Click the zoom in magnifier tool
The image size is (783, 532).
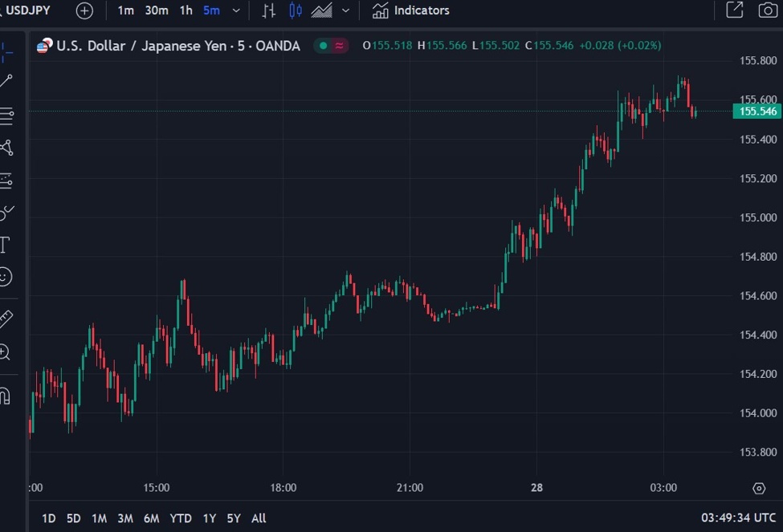(x=5, y=351)
